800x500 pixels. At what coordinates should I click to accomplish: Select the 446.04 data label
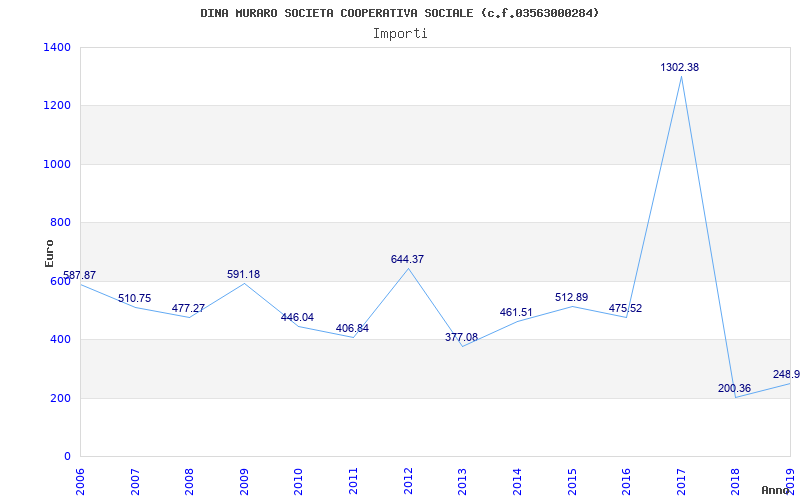pos(297,317)
